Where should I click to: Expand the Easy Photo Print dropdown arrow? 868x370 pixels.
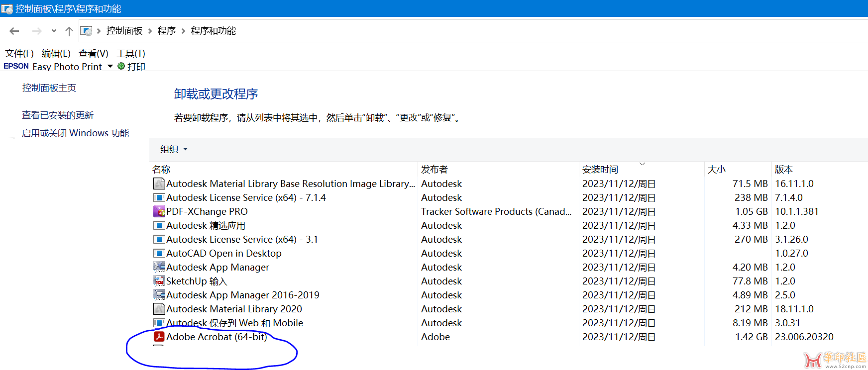tap(110, 66)
